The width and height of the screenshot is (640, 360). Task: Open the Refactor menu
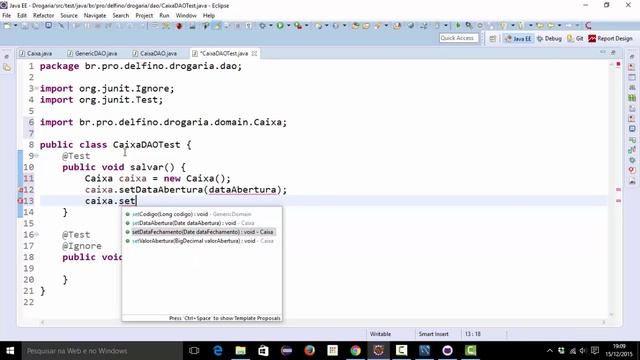(43, 16)
